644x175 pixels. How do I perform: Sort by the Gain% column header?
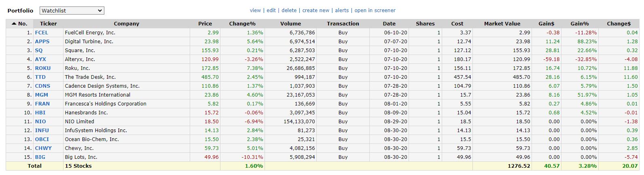(579, 23)
